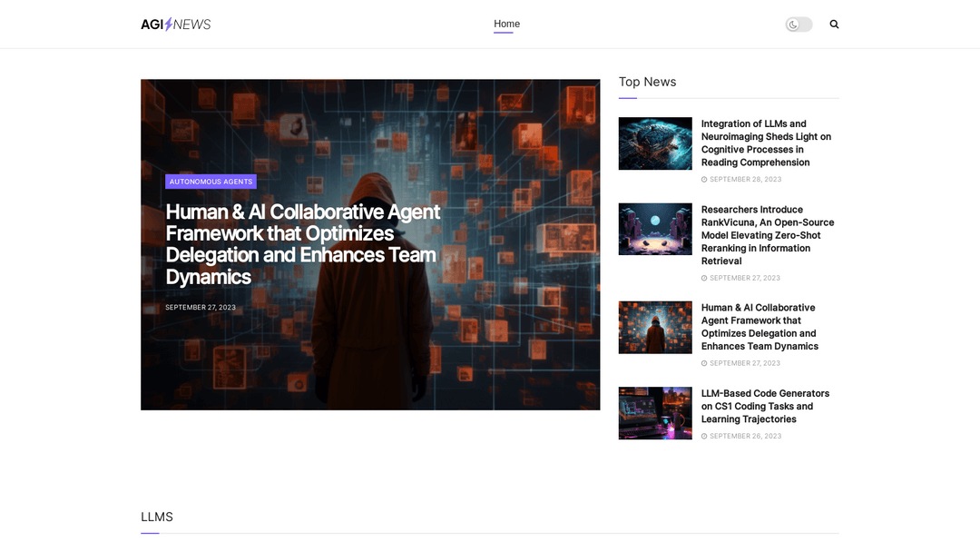Viewport: 980px width, 552px height.
Task: Open the search magnifier icon
Action: pos(834,25)
